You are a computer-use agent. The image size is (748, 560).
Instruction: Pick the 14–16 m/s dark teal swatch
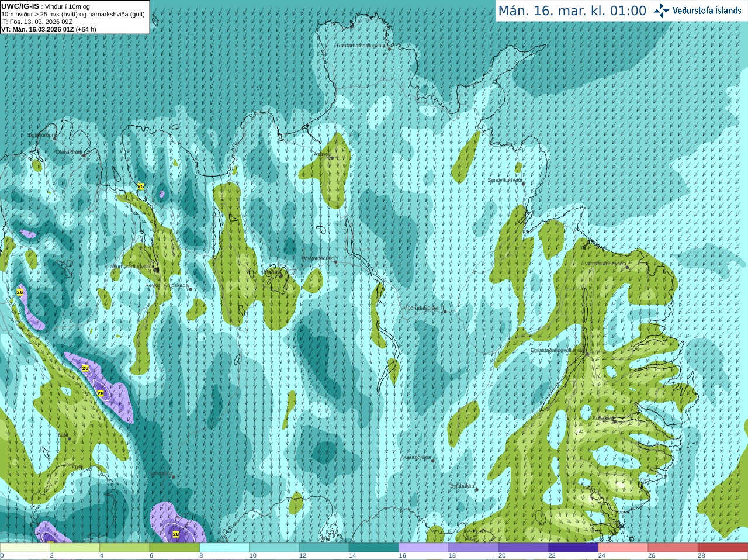pos(374,548)
